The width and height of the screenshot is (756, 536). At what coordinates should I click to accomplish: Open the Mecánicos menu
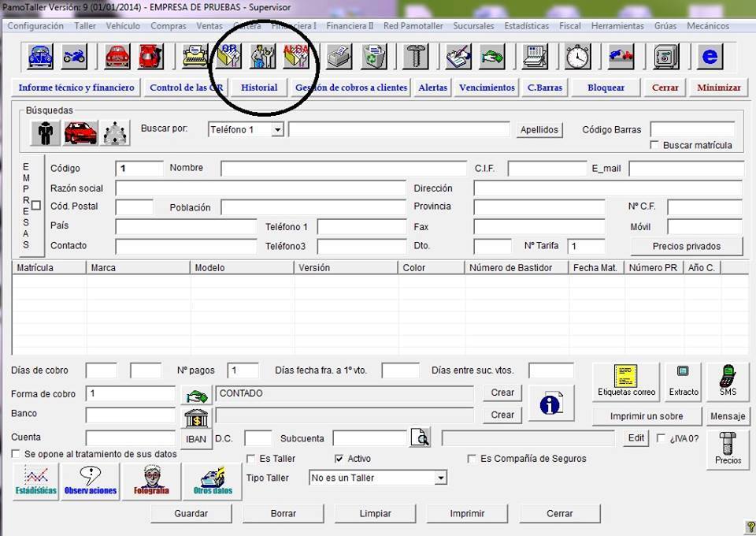708,26
